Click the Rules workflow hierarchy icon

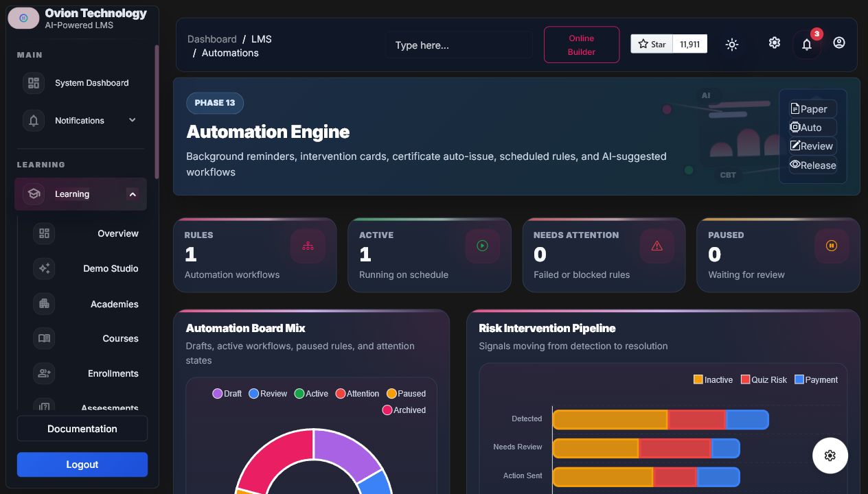(308, 246)
